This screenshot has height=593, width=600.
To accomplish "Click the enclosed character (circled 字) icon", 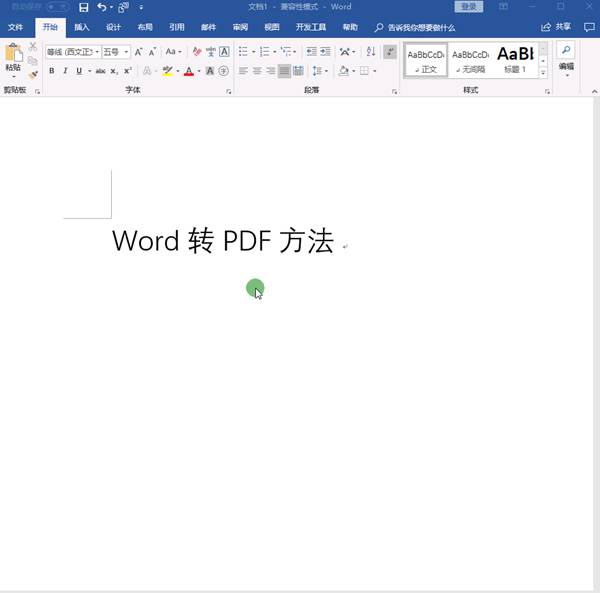I will pos(224,71).
